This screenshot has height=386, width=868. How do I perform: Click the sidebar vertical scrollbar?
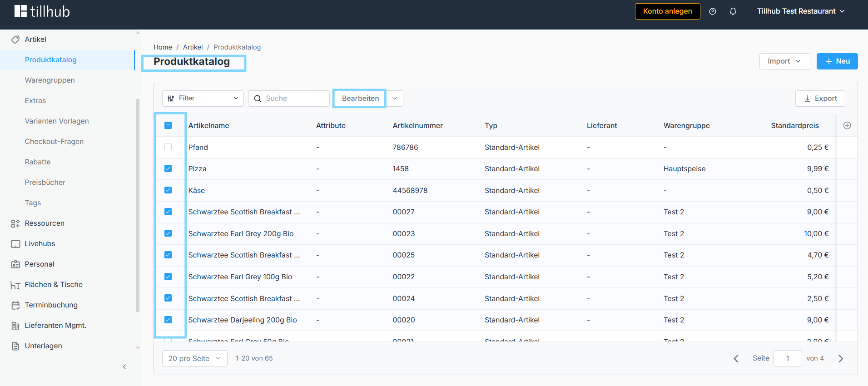point(138,205)
